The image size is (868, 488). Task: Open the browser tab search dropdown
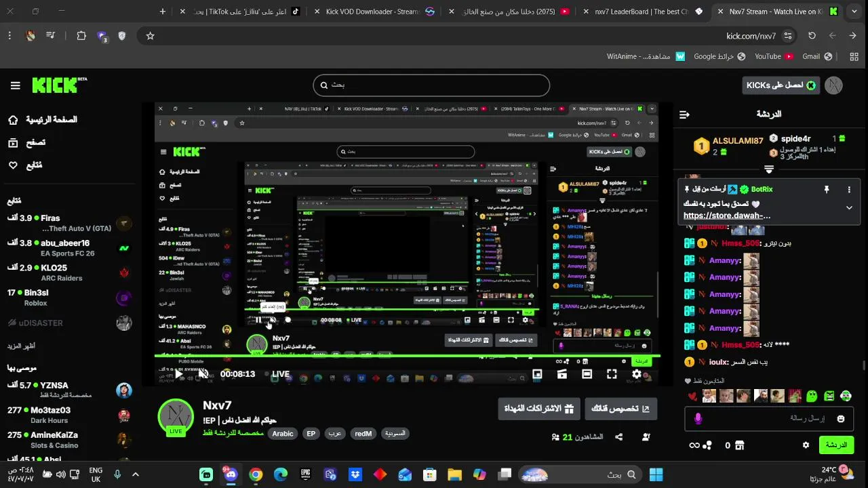click(x=854, y=12)
